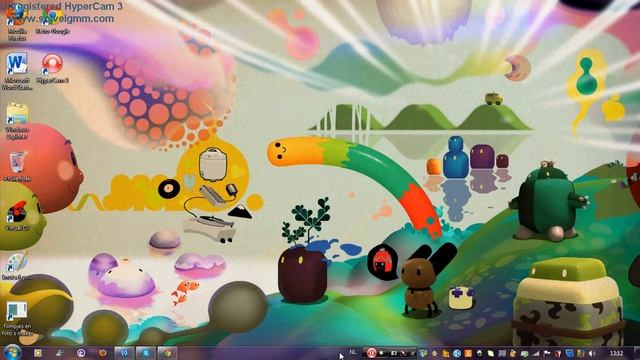Launch Firefox from taskbar quick launch
640x360 pixels.
click(x=102, y=353)
